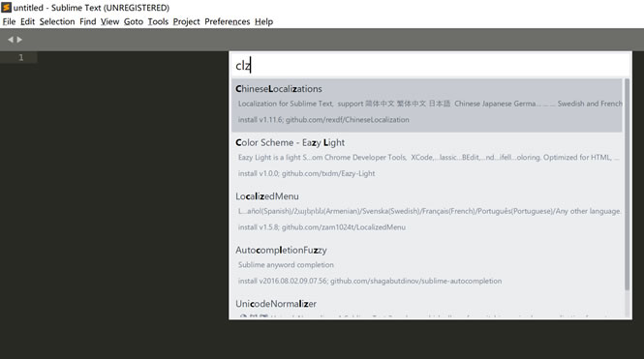Open the Edit menu

coord(27,21)
